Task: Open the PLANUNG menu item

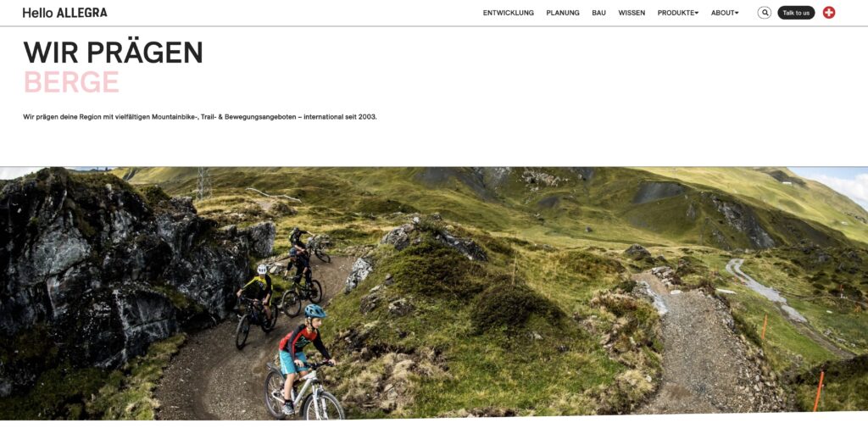Action: [563, 13]
